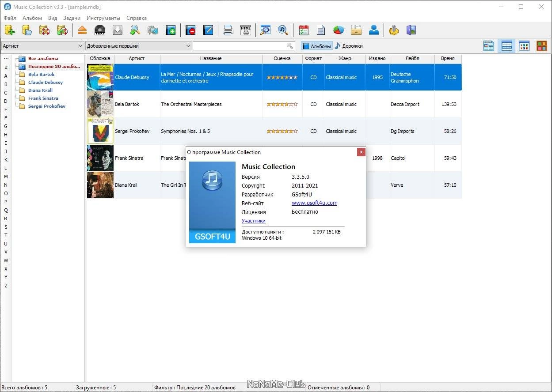Open statistics pie chart icon

[339, 30]
